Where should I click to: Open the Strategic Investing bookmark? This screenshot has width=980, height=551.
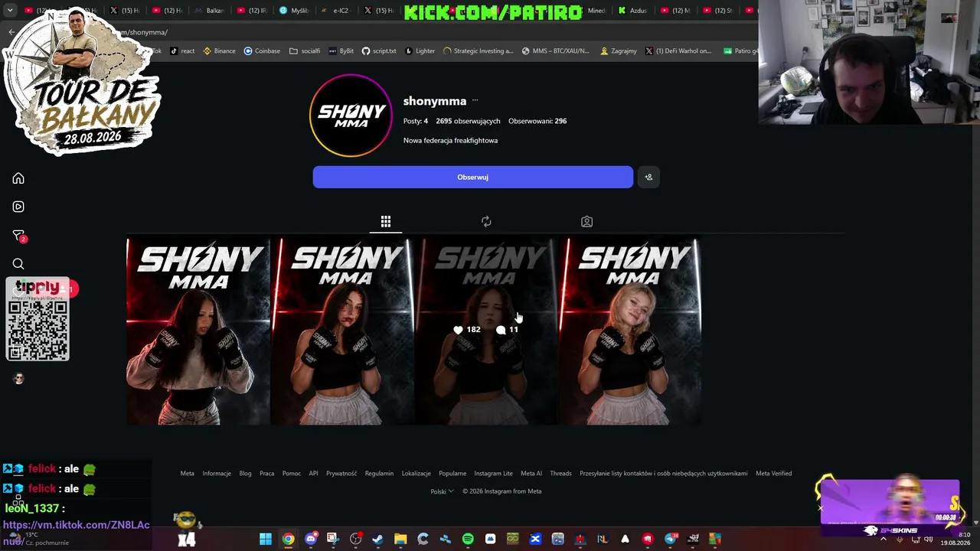coord(479,51)
